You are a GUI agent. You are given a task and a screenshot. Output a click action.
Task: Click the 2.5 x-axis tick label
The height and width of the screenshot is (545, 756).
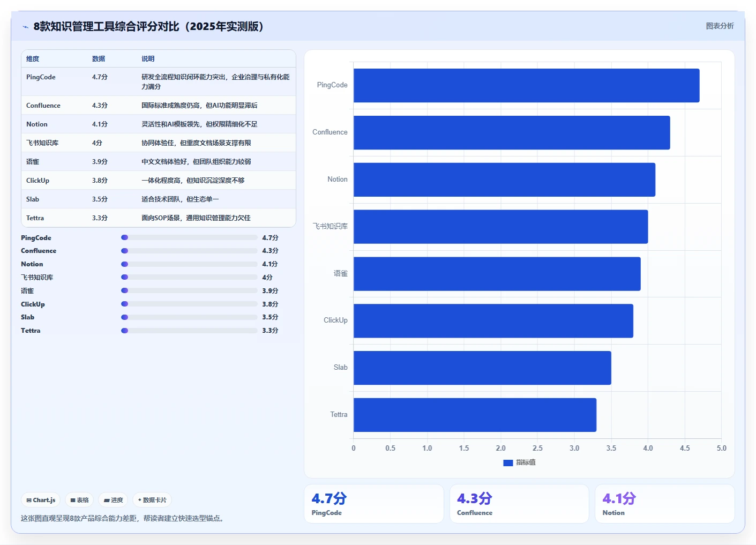[537, 448]
